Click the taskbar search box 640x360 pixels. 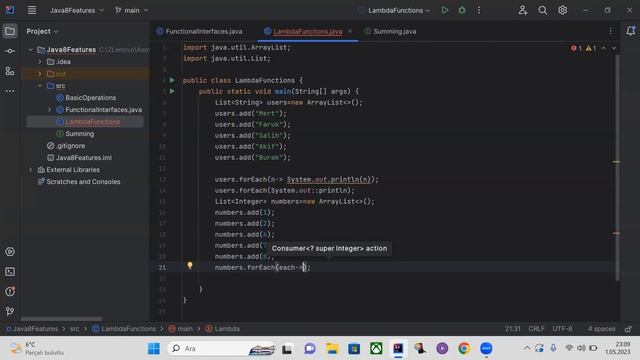222,348
